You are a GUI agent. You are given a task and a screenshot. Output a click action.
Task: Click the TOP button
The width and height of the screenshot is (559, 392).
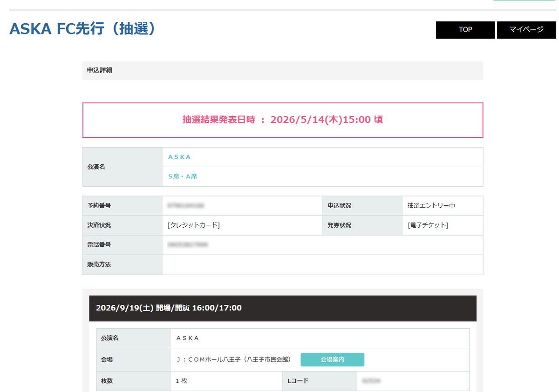click(x=465, y=30)
